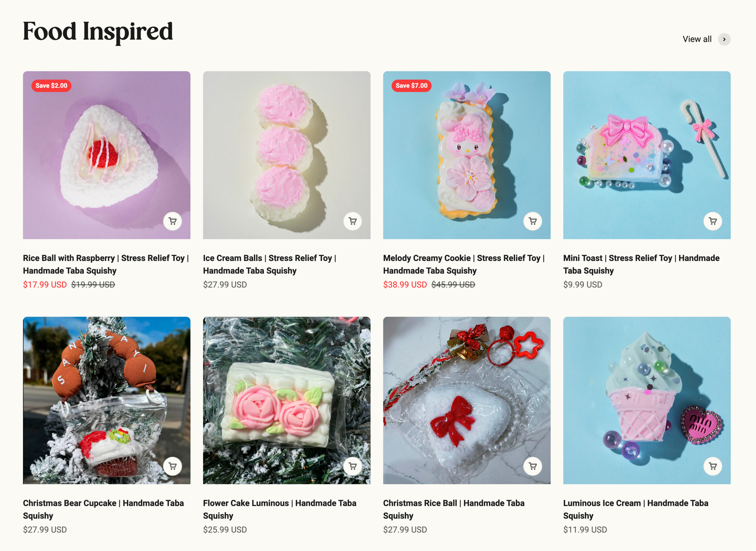
Task: Add Luminous Ice Cream to cart
Action: 713,466
